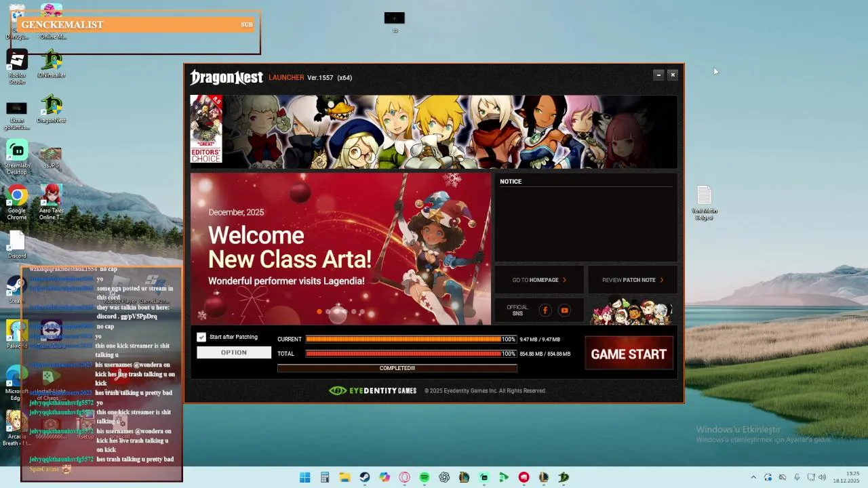Click the Ver.1557 (x64) version text

[x=330, y=77]
